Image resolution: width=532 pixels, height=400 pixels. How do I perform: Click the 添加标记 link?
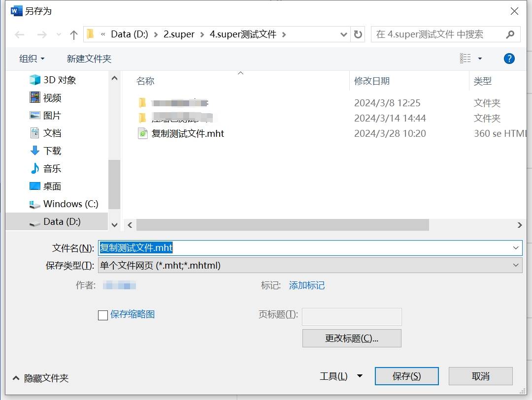(x=306, y=285)
